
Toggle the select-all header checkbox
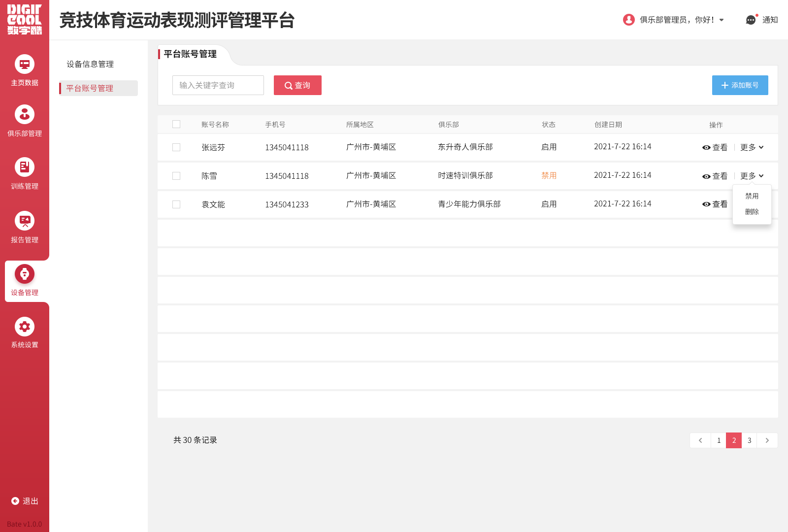tap(176, 124)
